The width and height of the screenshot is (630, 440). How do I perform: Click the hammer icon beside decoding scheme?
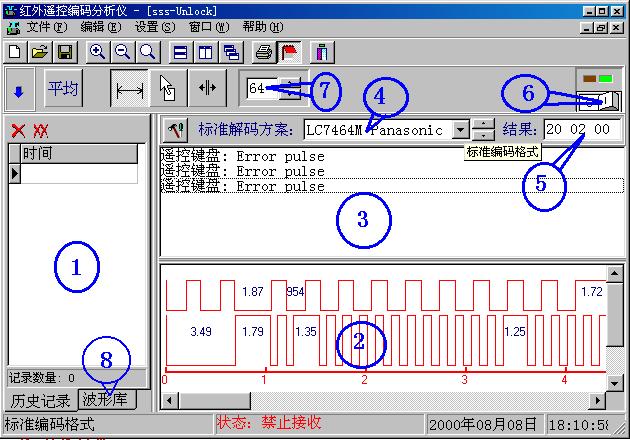176,129
